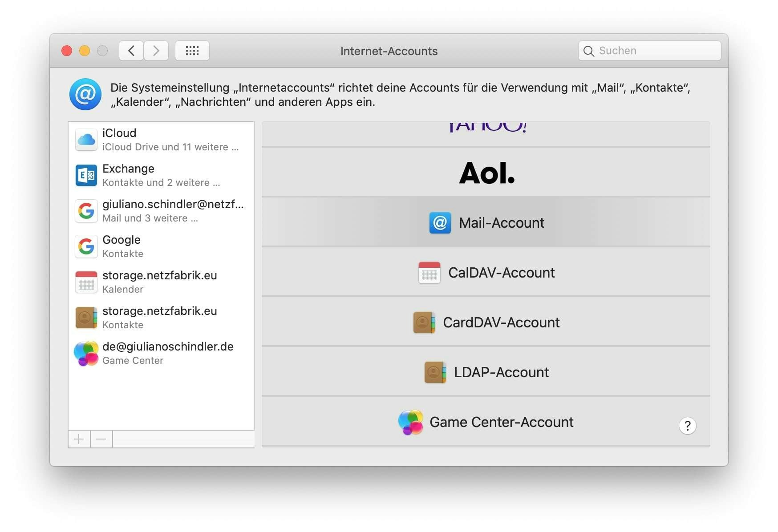Select the AOL provider
Viewport: 778px width, 532px height.
(x=486, y=173)
